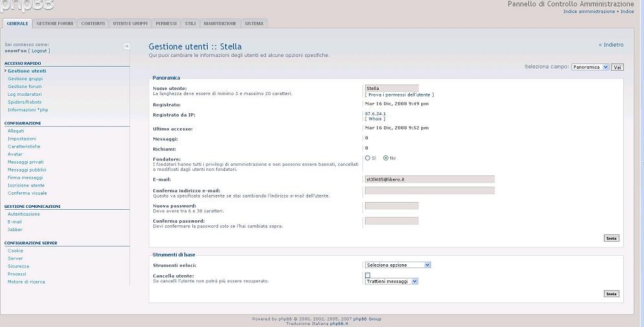Open the Trattieni messaggi dropdown
The height and width of the screenshot is (327, 644).
pos(392,282)
